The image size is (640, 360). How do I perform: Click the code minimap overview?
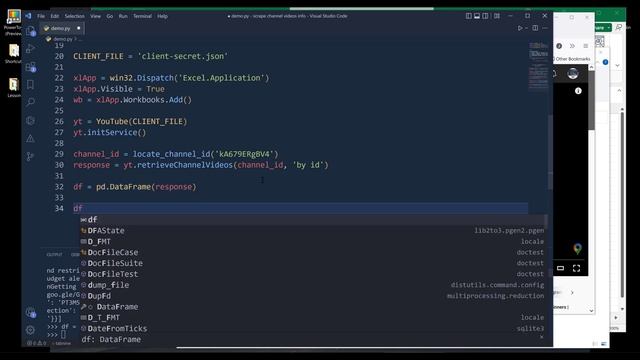538,65
